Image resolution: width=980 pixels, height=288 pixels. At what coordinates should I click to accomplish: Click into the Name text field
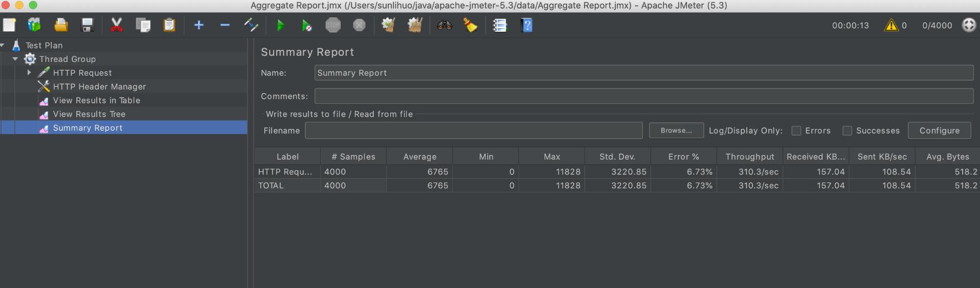(x=644, y=73)
